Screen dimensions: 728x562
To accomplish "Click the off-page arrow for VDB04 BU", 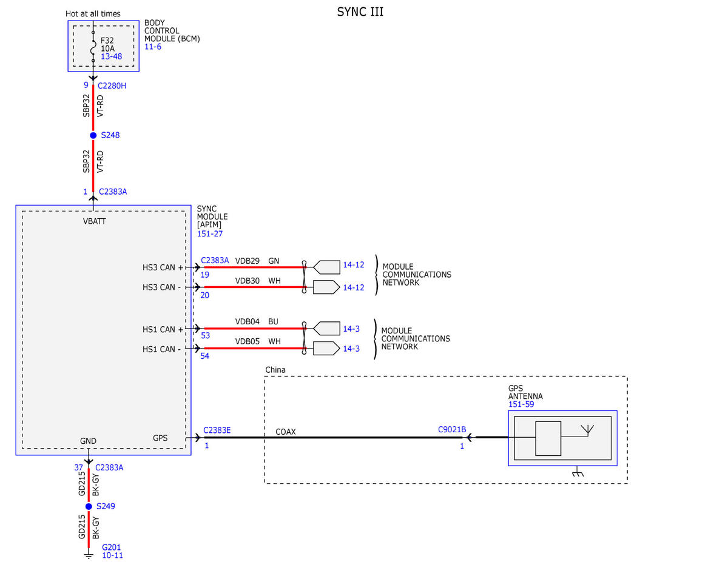I will tap(326, 328).
